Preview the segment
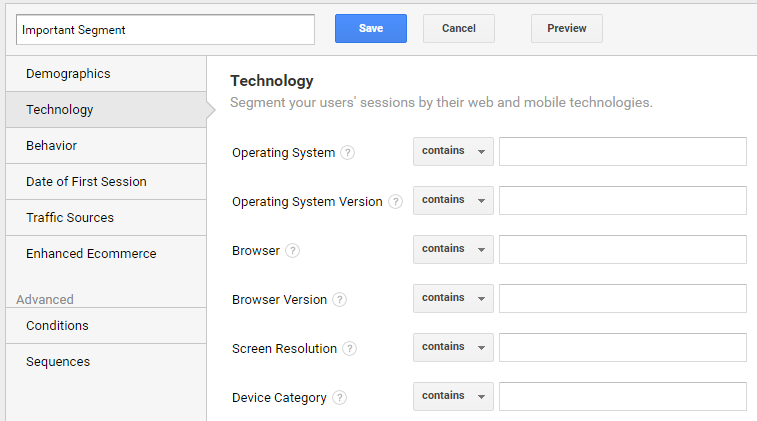The width and height of the screenshot is (757, 421). [567, 28]
